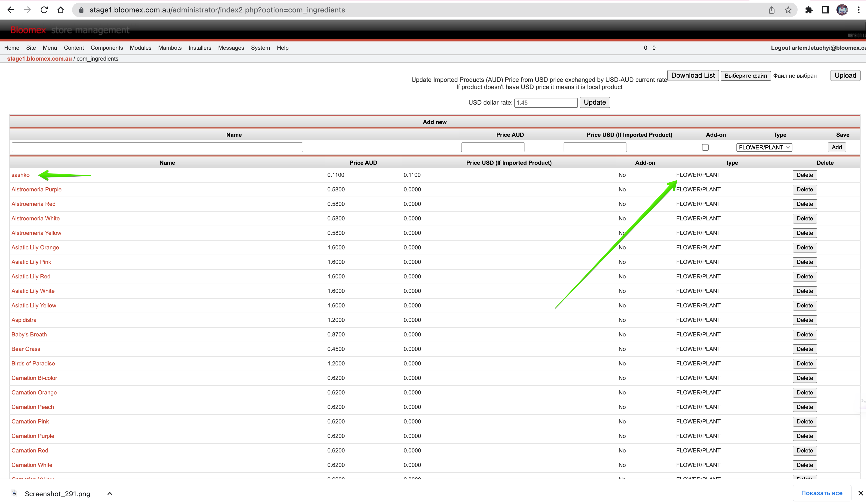The height and width of the screenshot is (504, 866).
Task: Click the Upload button
Action: click(845, 76)
